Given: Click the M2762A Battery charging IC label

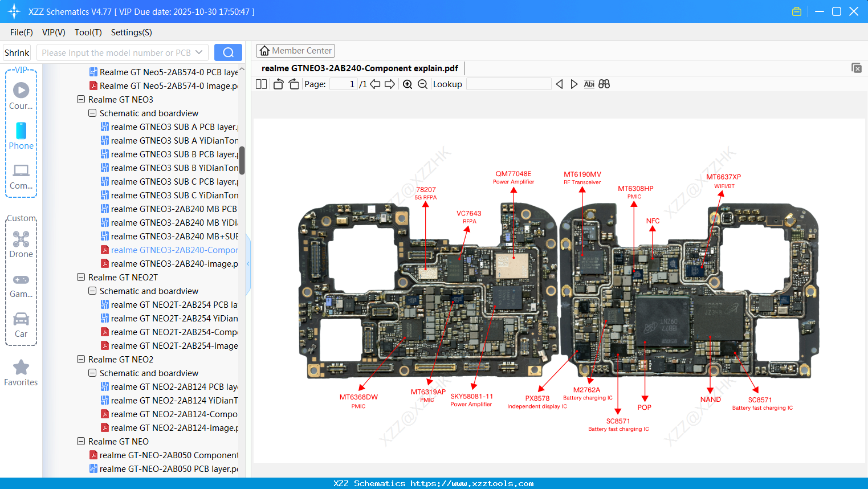Looking at the screenshot, I should (x=588, y=394).
